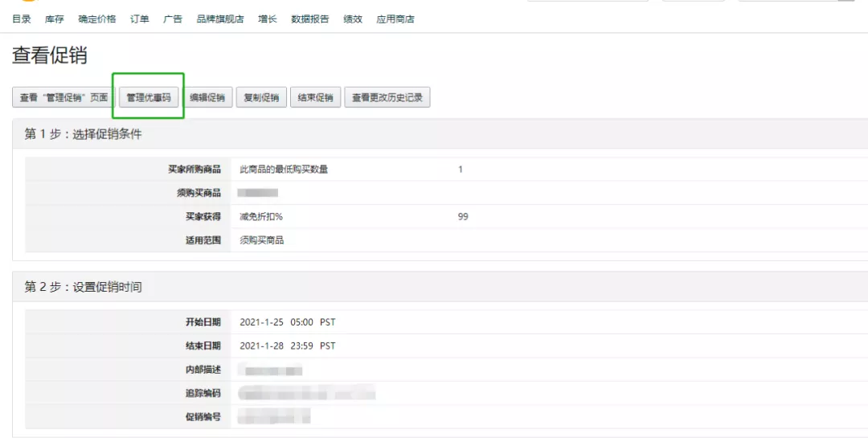The image size is (868, 438).
Task: Click the 促销编号 row label
Action: (203, 416)
